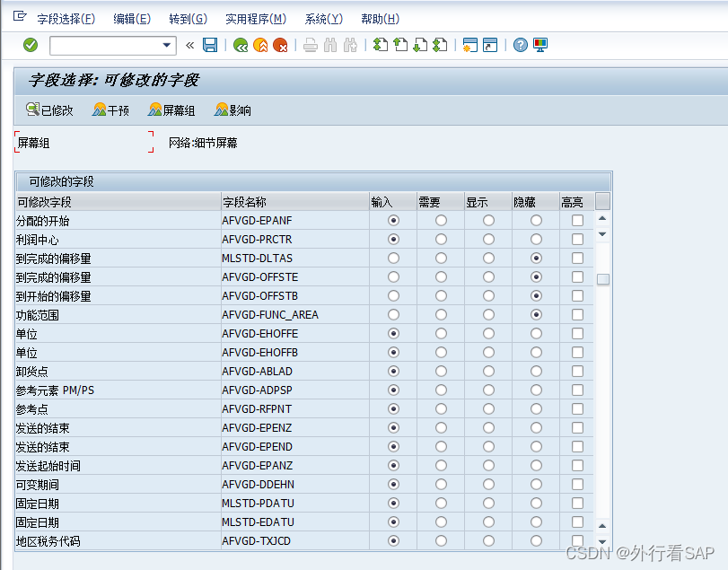Tick 高亮 checkbox for MLSTD-PDATU row
The height and width of the screenshot is (570, 728).
[577, 504]
